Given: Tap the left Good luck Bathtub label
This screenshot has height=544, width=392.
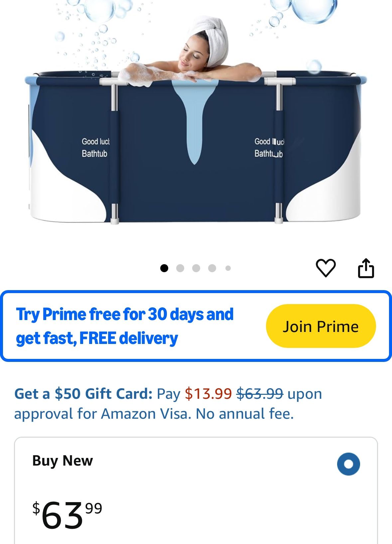Looking at the screenshot, I should 95,148.
